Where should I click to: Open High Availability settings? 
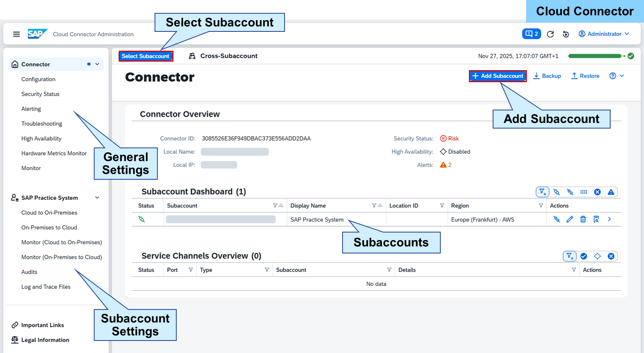tap(41, 139)
